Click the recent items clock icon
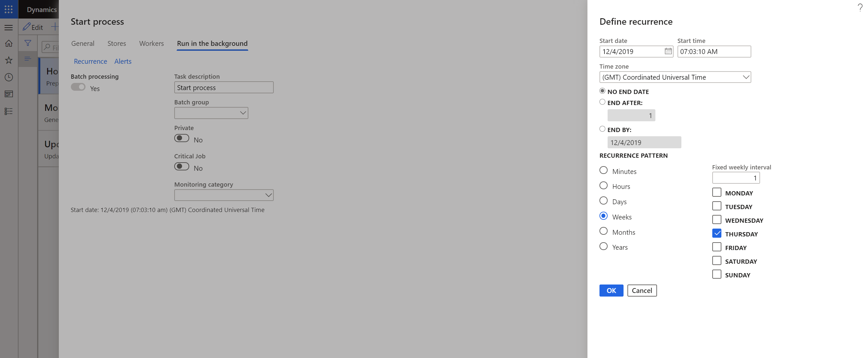Viewport: 868px width, 358px height. click(x=9, y=77)
